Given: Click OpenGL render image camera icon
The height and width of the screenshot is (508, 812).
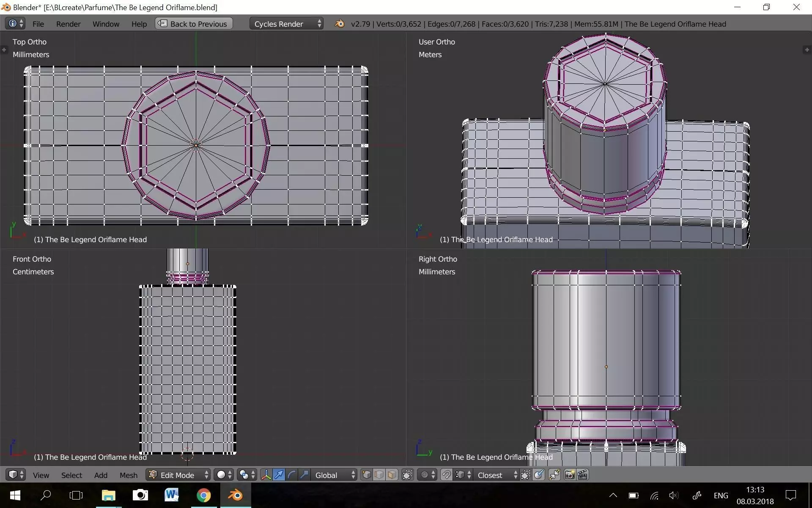Looking at the screenshot, I should click(x=570, y=475).
